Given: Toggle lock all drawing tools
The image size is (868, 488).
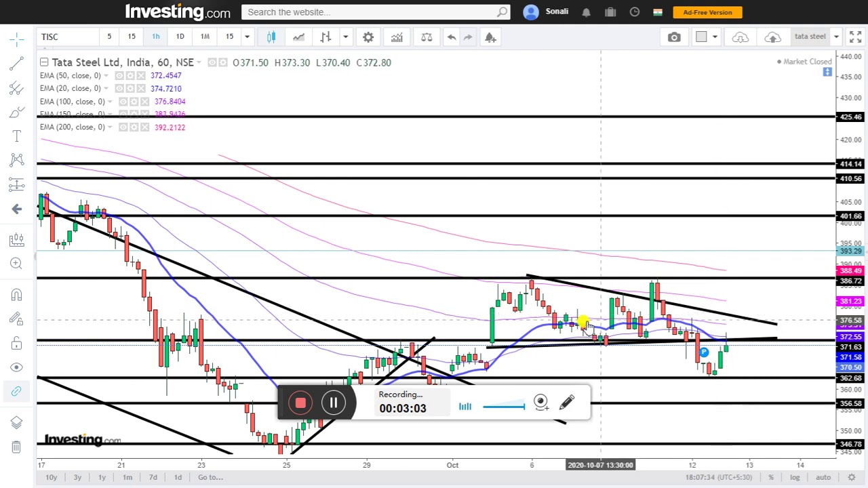Looking at the screenshot, I should click(17, 343).
